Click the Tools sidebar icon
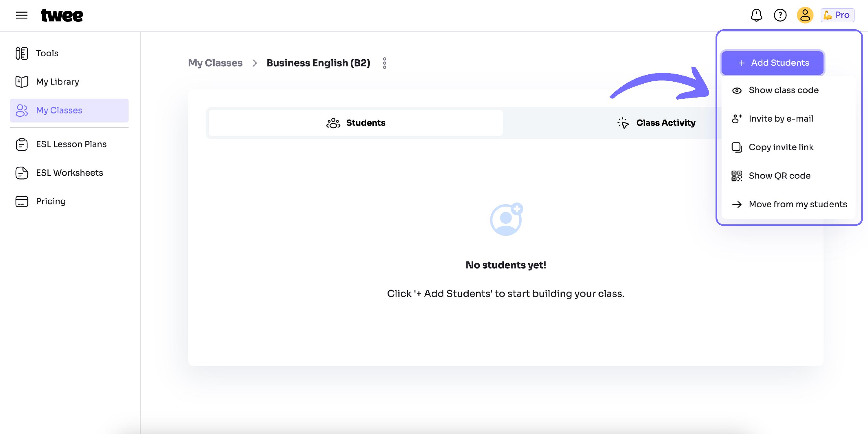Image resolution: width=868 pixels, height=434 pixels. [x=22, y=53]
